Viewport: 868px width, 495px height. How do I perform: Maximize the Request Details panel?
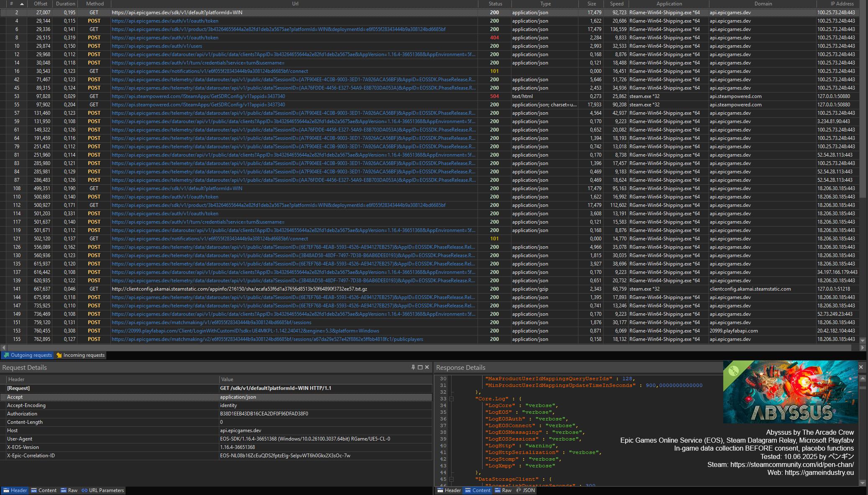tap(420, 367)
